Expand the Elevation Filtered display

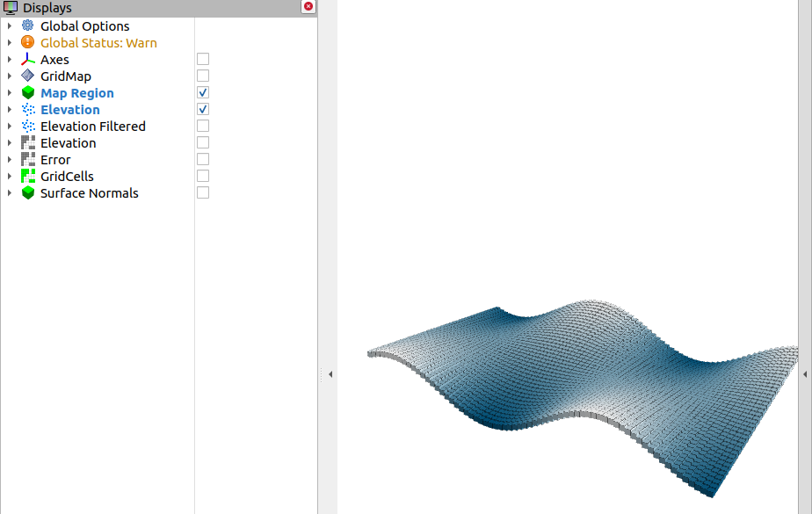coord(9,126)
